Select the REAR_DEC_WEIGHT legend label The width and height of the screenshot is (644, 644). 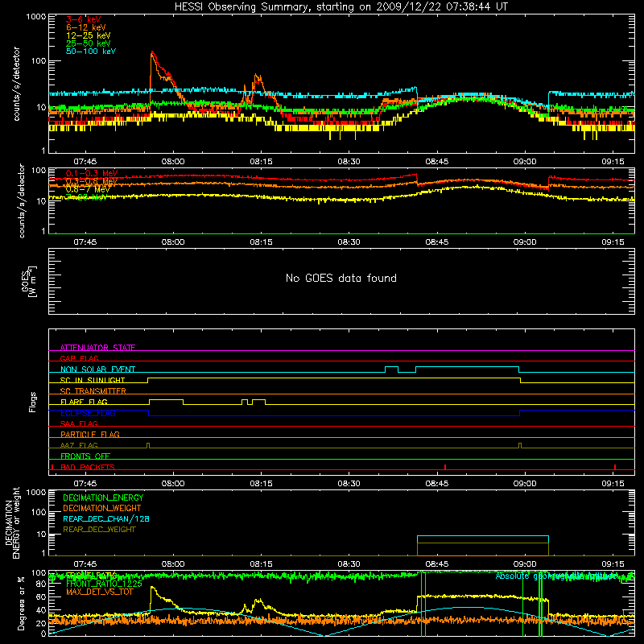[99, 530]
